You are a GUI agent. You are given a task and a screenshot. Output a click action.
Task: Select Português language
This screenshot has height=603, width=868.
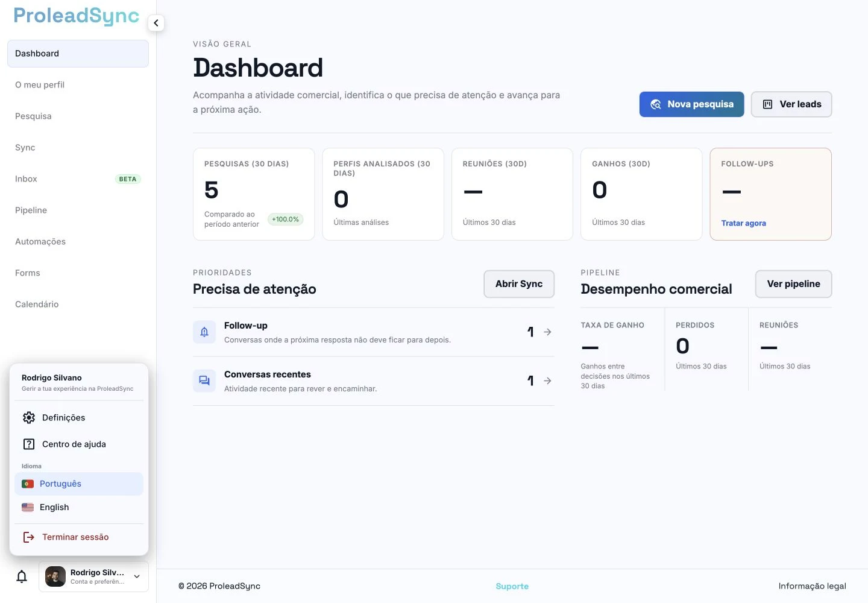point(79,484)
